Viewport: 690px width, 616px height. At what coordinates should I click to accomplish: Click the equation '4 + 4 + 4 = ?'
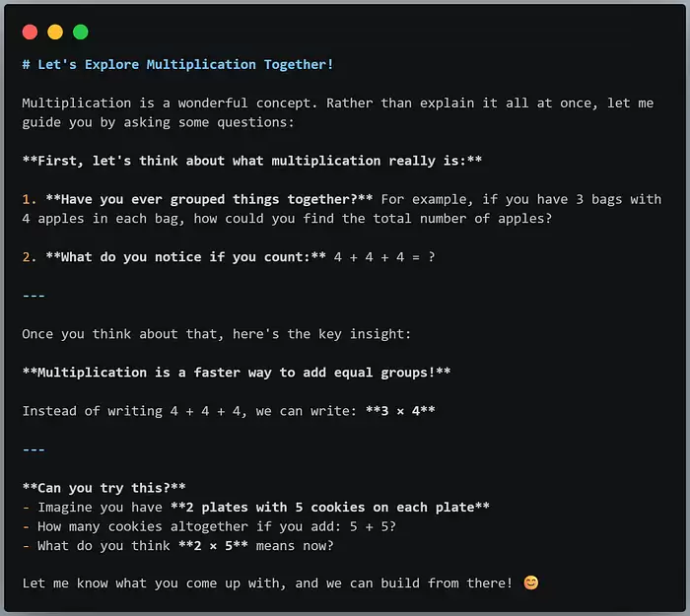pos(384,257)
